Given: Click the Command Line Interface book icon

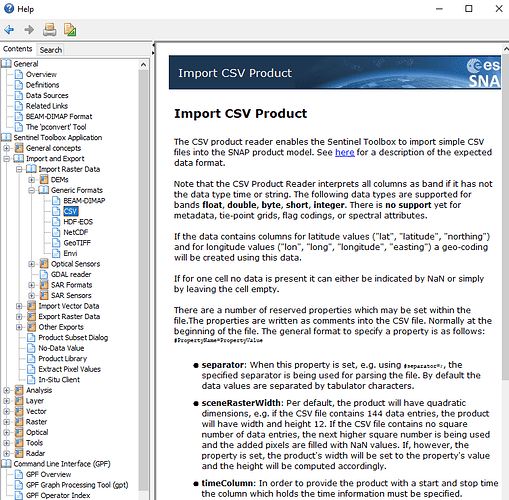Looking at the screenshot, I should point(6,464).
